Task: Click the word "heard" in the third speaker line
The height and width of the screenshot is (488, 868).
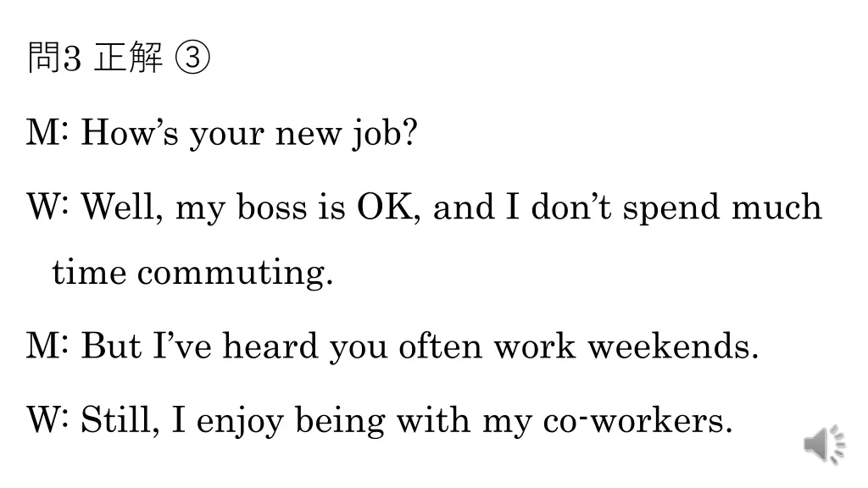Action: [x=270, y=346]
